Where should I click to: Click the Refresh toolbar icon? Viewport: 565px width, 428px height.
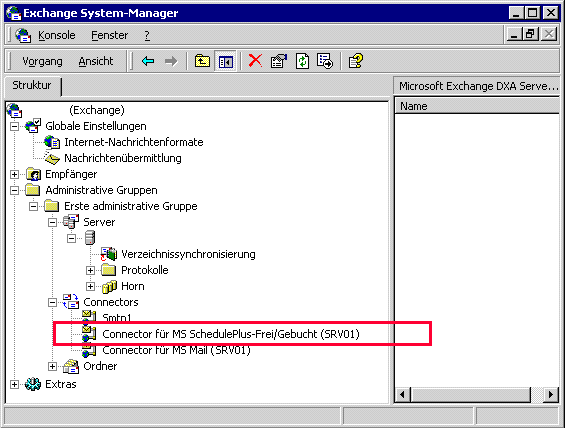pos(302,61)
